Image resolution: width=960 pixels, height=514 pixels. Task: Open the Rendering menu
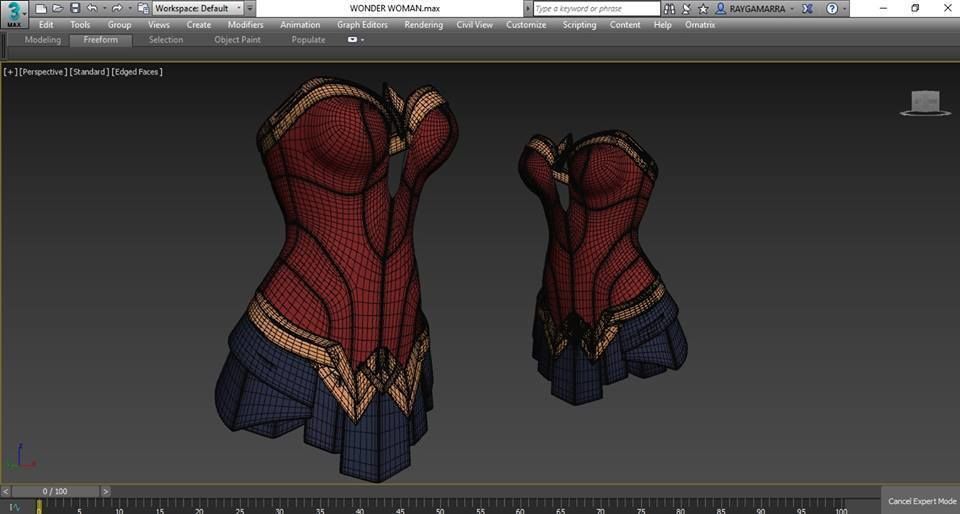click(423, 24)
